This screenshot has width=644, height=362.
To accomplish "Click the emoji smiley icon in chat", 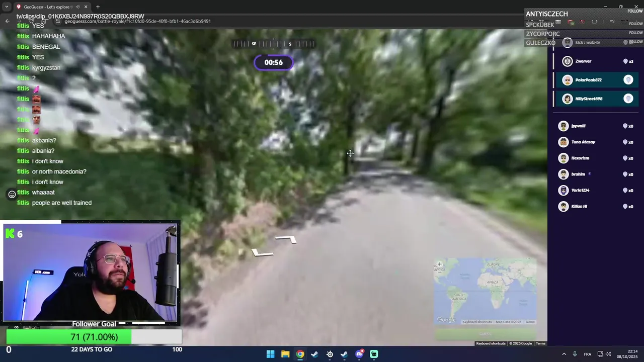I will pos(12,194).
